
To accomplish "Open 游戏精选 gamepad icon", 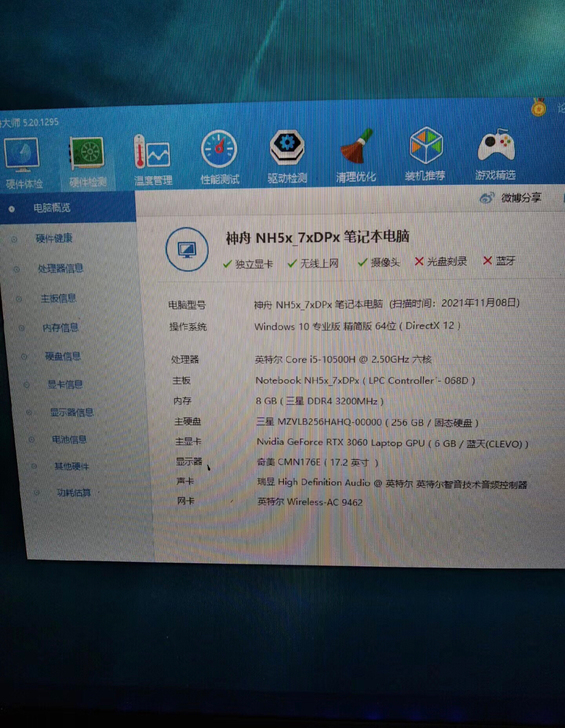I will coord(495,154).
